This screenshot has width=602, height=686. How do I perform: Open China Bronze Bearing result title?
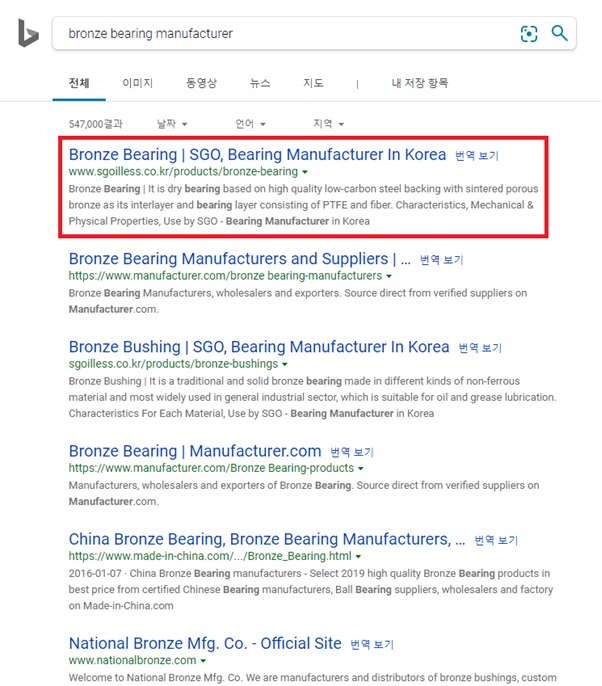pyautogui.click(x=267, y=539)
